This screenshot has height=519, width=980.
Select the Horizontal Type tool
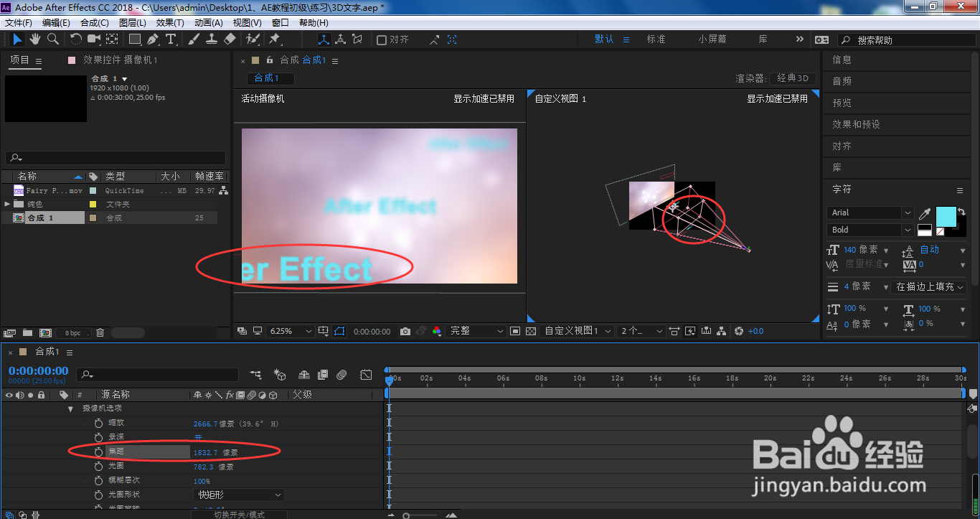click(170, 39)
